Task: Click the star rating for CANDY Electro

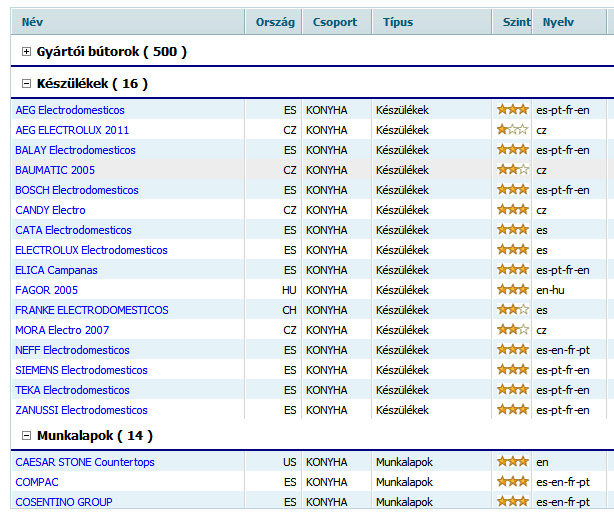Action: point(513,209)
